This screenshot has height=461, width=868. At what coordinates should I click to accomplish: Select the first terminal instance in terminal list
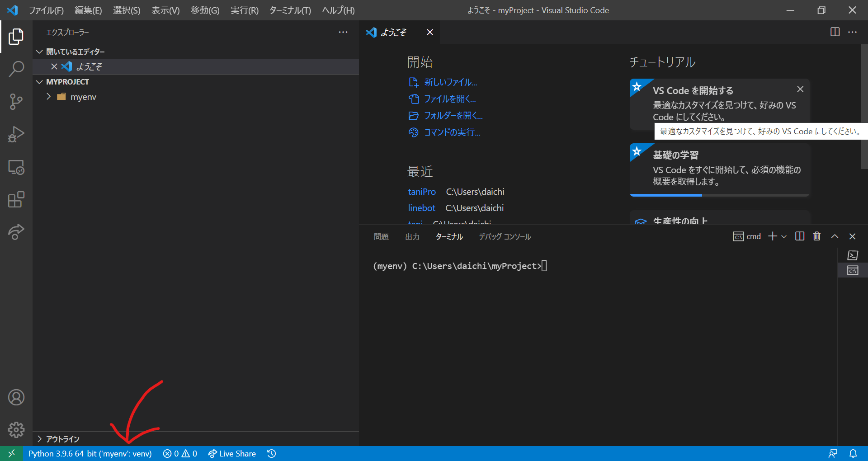[x=853, y=255]
